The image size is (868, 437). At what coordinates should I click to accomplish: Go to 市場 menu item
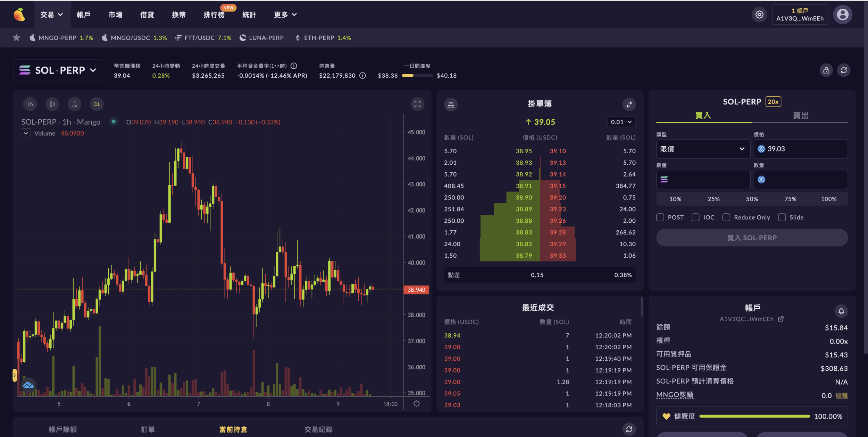115,15
